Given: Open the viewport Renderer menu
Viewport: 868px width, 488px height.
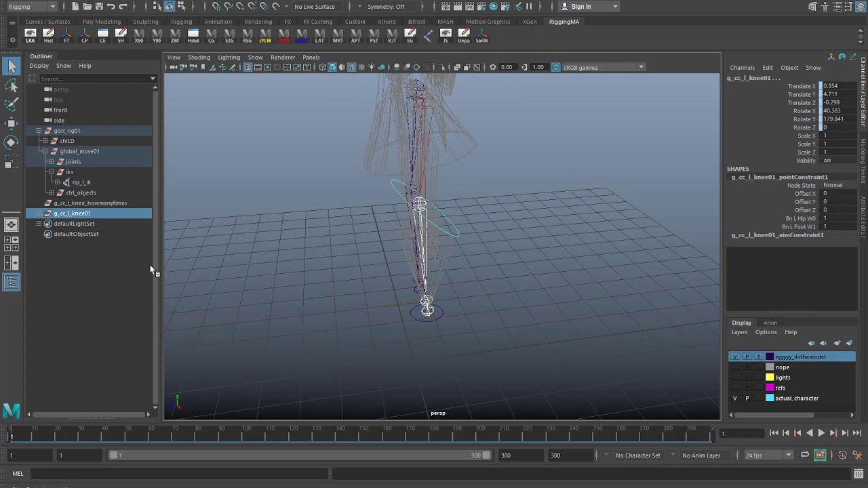Looking at the screenshot, I should click(x=283, y=58).
